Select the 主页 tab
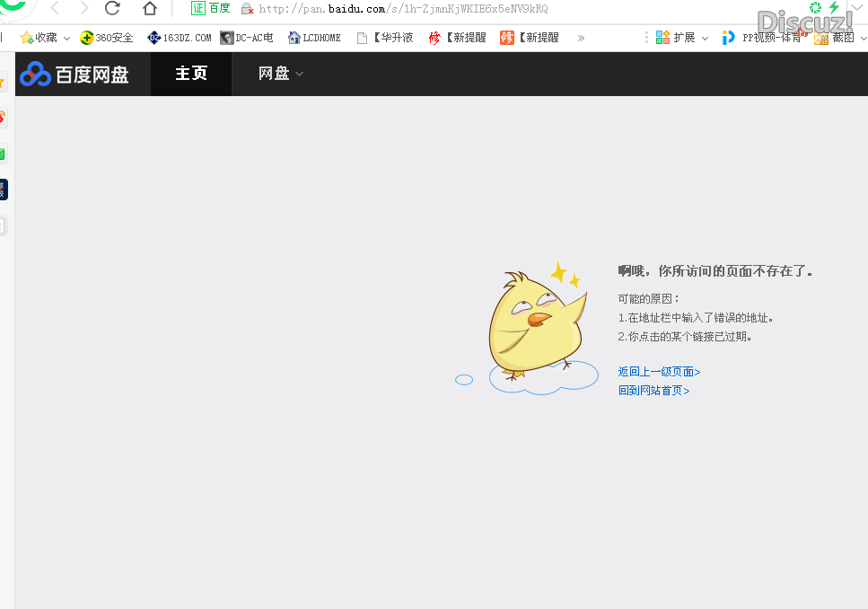The image size is (868, 609). 190,74
